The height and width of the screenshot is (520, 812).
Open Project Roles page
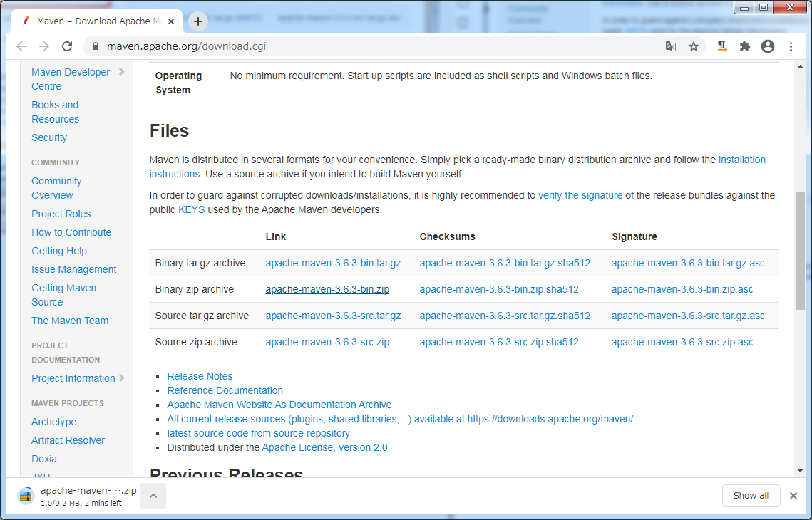(61, 214)
